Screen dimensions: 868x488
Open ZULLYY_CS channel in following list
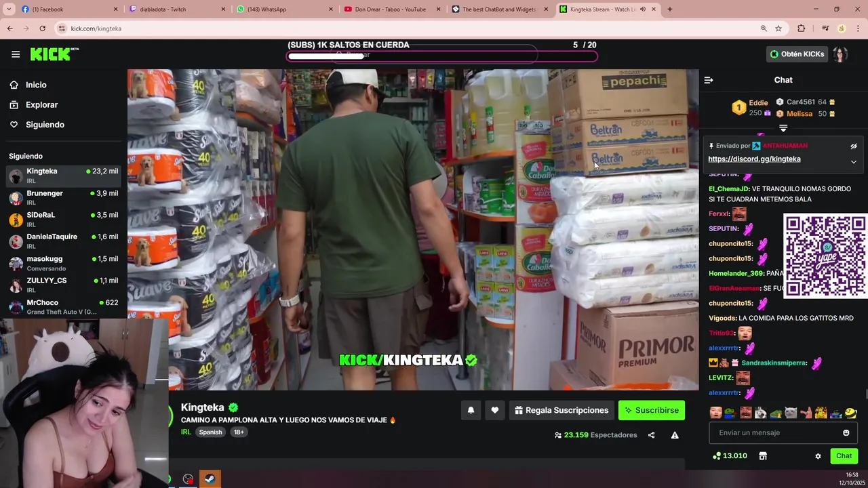[64, 285]
